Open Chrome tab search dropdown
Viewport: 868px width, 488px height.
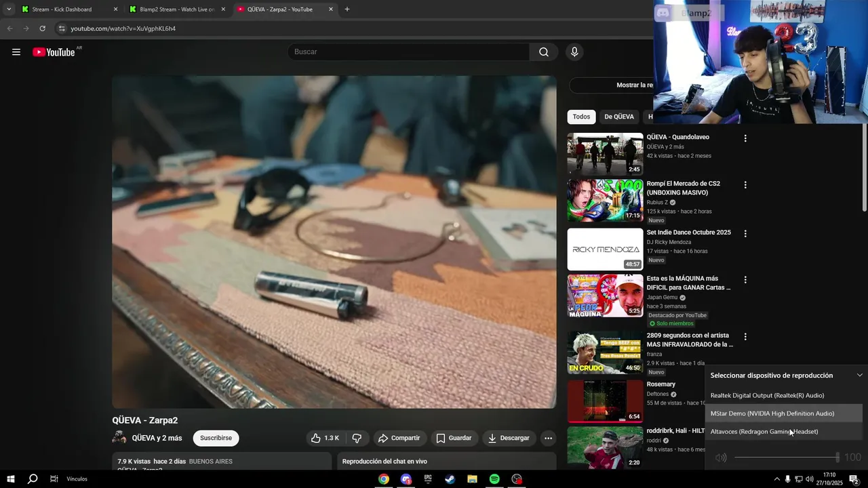(x=9, y=9)
